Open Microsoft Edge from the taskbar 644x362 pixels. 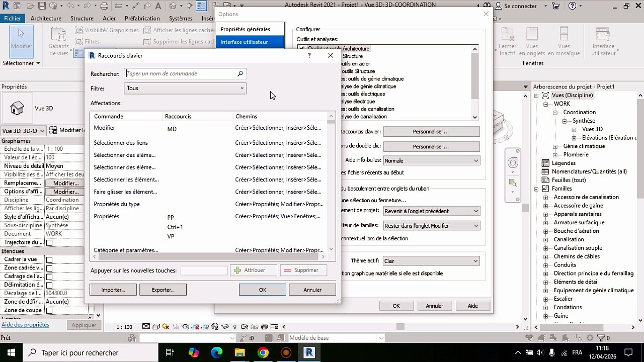pyautogui.click(x=217, y=352)
